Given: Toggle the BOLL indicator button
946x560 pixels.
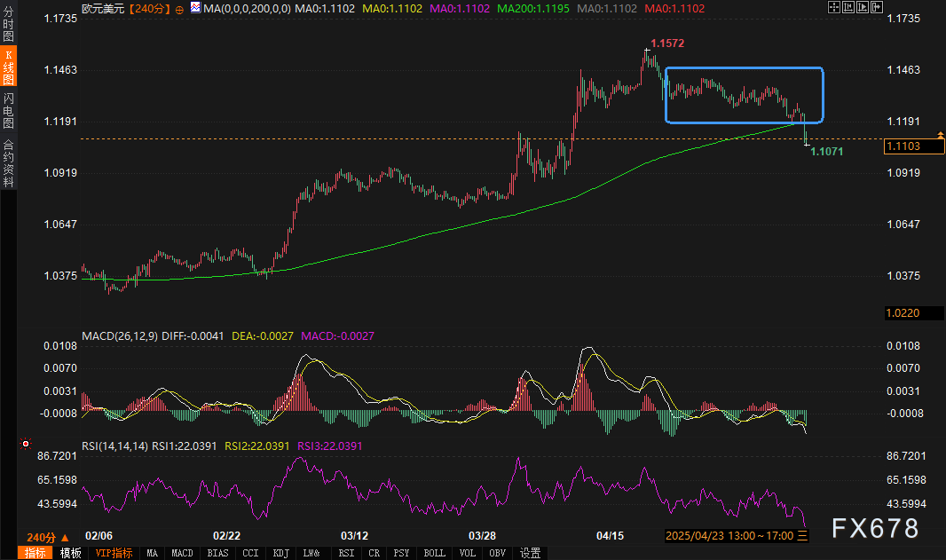Looking at the screenshot, I should pos(434,553).
